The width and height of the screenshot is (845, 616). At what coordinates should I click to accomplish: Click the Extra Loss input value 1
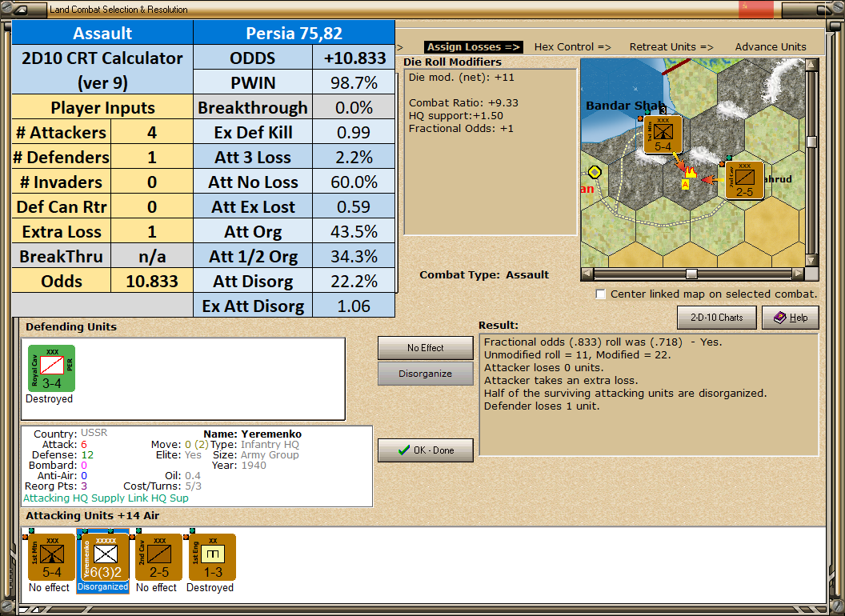tap(152, 232)
